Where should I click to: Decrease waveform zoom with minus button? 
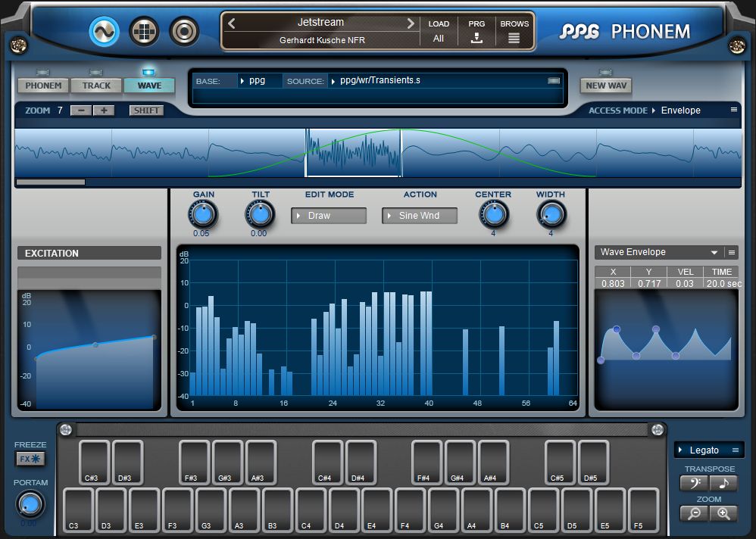click(x=82, y=111)
